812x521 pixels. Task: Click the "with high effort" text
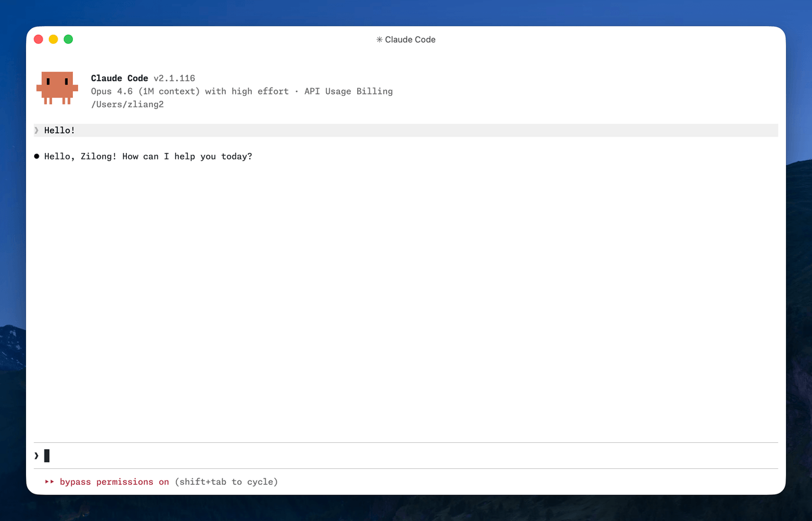pos(247,91)
